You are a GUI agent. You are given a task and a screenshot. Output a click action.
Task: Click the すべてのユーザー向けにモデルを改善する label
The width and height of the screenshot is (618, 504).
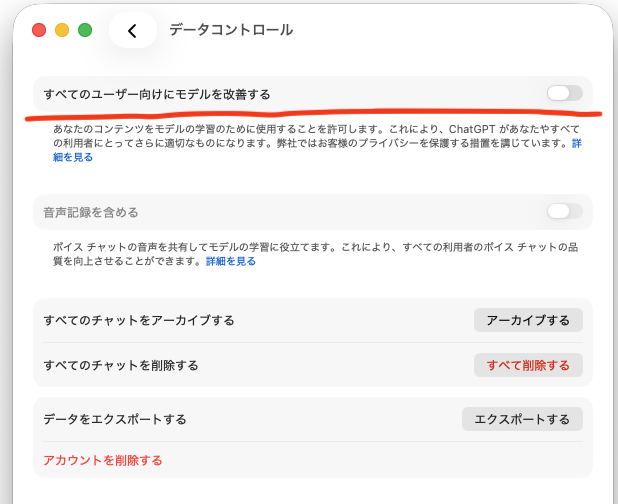157,94
